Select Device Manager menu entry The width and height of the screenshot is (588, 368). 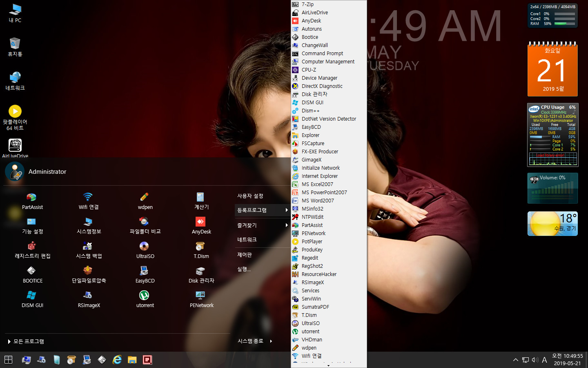pyautogui.click(x=329, y=78)
